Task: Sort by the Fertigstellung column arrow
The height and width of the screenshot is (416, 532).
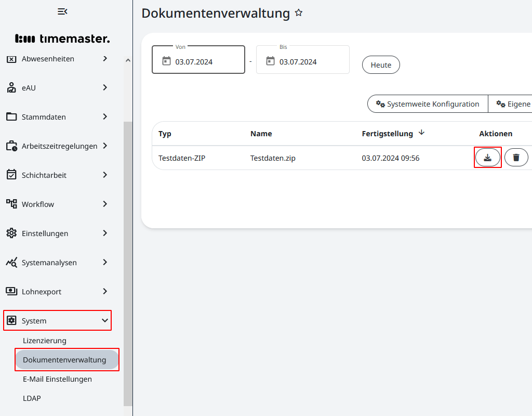Action: point(421,133)
